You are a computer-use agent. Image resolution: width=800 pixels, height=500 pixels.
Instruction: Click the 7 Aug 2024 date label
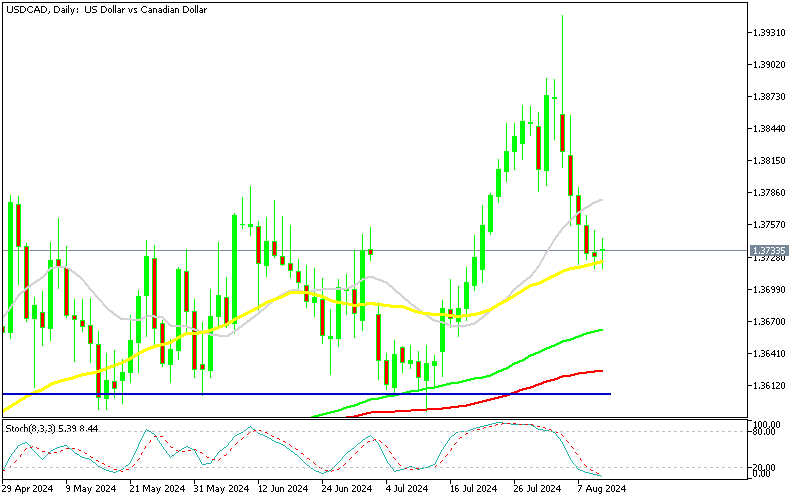600,489
